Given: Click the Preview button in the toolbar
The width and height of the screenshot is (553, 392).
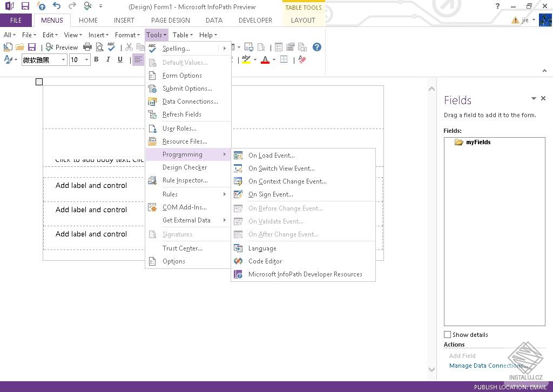Looking at the screenshot, I should (x=62, y=47).
